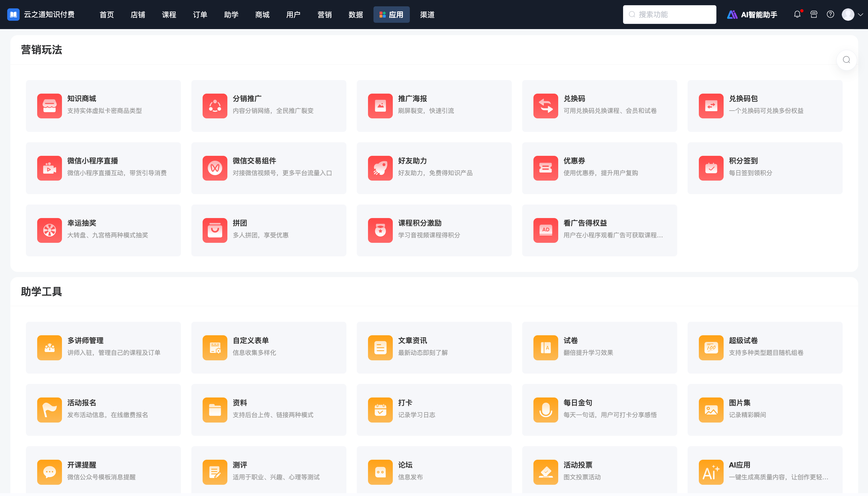Open the 知识商城 app icon
This screenshot has width=868, height=496.
[49, 106]
